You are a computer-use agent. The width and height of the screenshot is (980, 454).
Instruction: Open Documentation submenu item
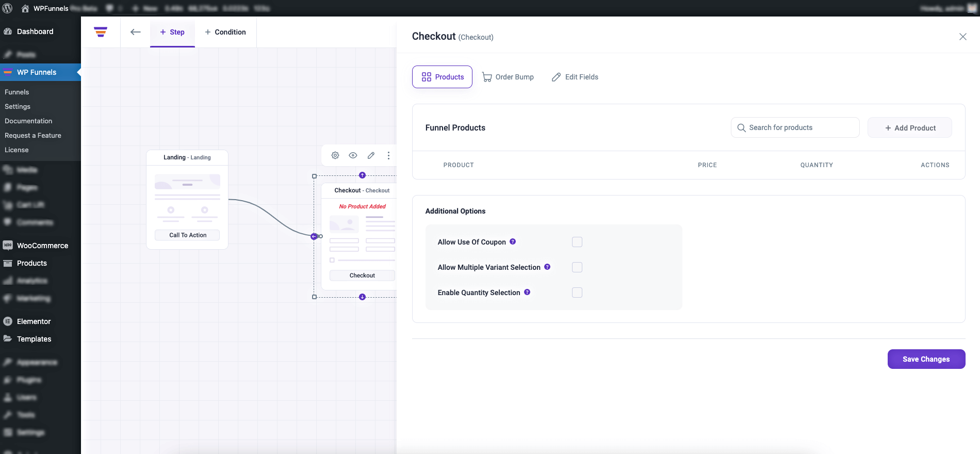click(x=28, y=121)
